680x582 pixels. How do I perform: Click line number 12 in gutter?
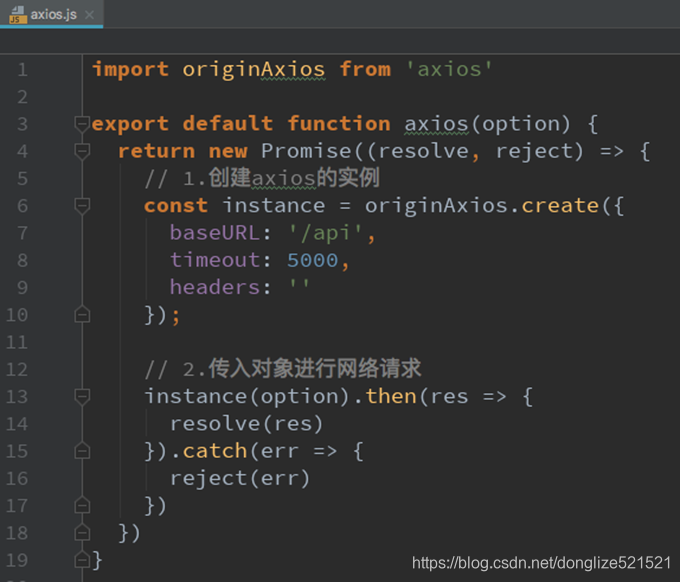point(17,370)
